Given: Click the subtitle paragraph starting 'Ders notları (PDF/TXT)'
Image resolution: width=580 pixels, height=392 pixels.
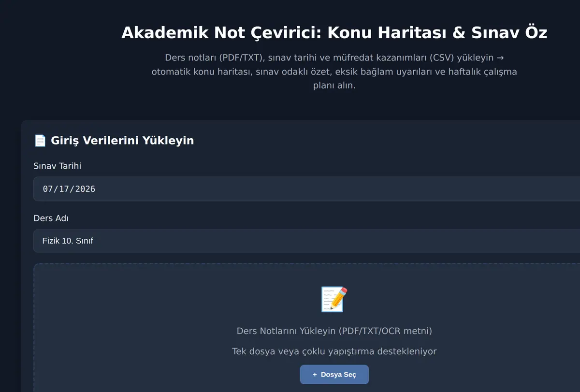Looking at the screenshot, I should pos(334,72).
